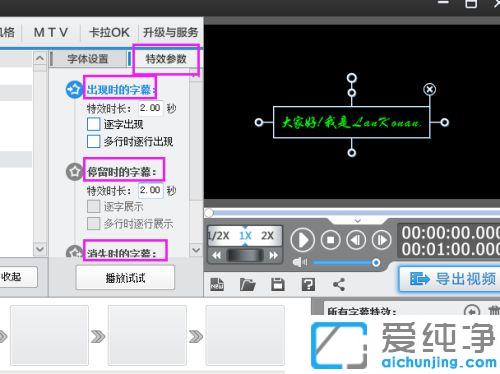Open the 升级与服务 tab
Image resolution: width=500 pixels, height=374 pixels.
coord(170,32)
